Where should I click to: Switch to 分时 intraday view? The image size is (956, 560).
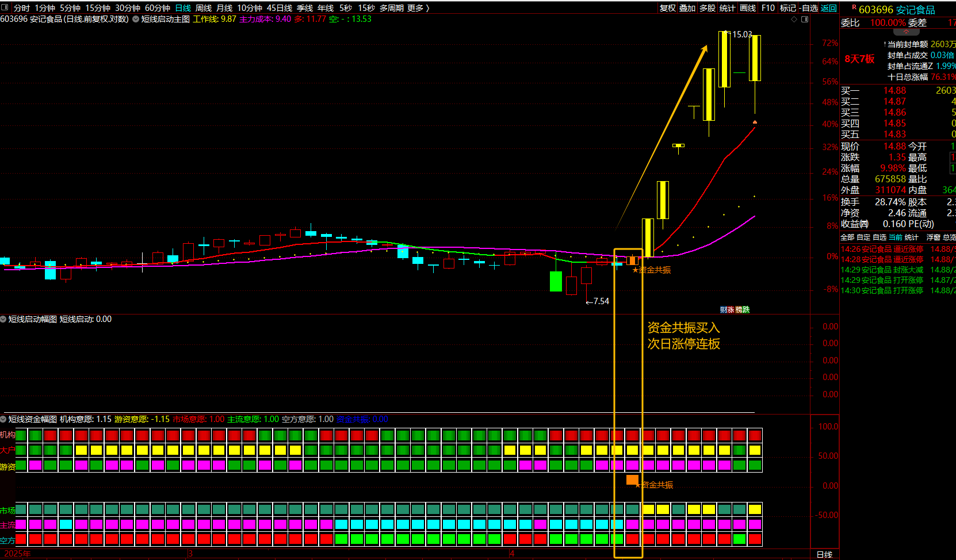22,8
